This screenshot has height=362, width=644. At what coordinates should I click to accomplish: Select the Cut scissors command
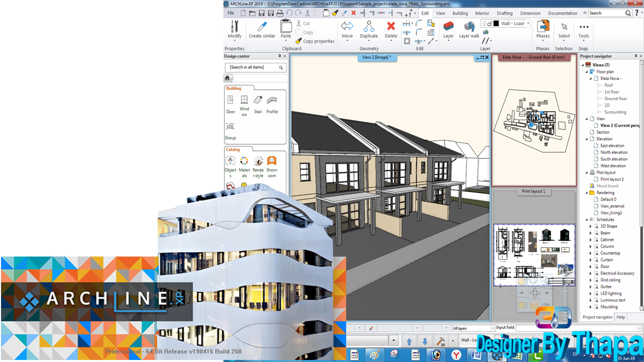[x=303, y=23]
